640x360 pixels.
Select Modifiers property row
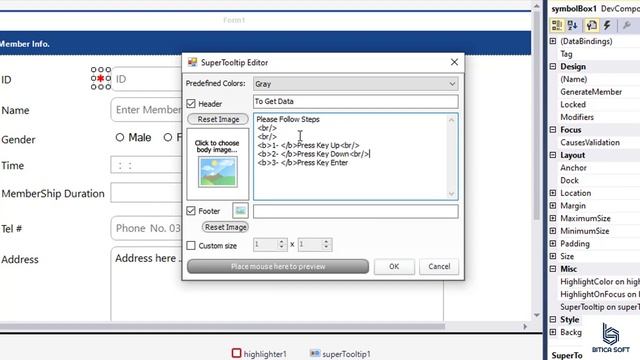click(595, 117)
